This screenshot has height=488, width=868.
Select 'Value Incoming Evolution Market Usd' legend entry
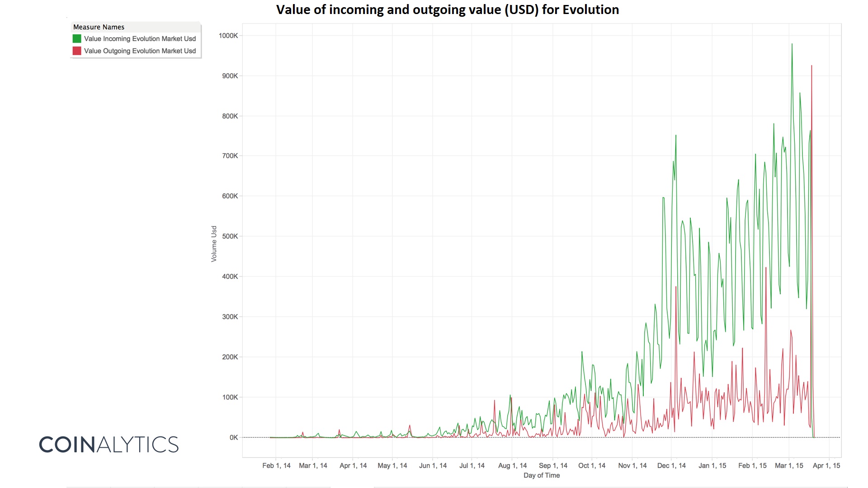coord(140,39)
